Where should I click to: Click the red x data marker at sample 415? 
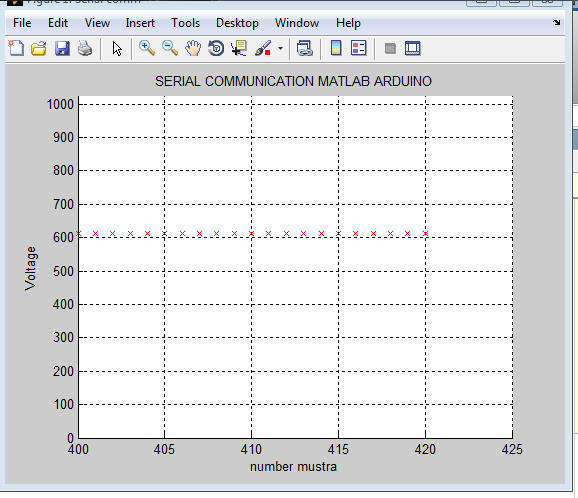click(338, 233)
